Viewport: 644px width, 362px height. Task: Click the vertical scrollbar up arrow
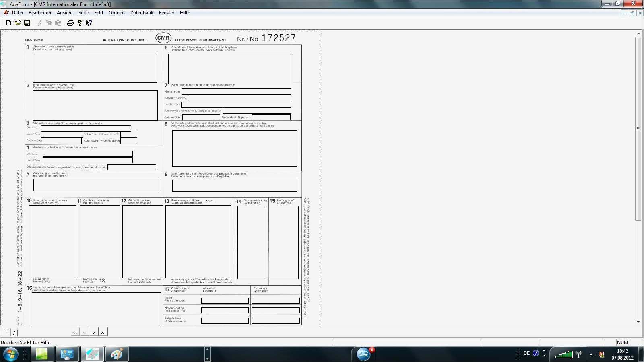(638, 33)
